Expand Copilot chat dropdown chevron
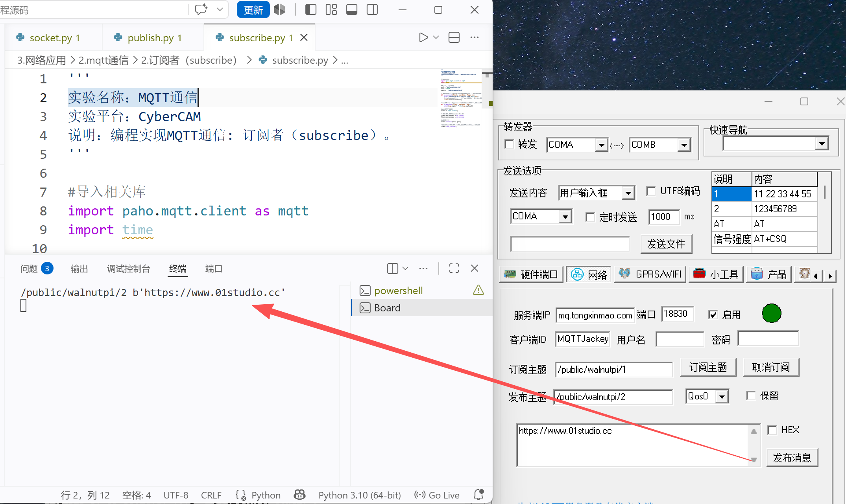The width and height of the screenshot is (846, 504). pos(220,9)
